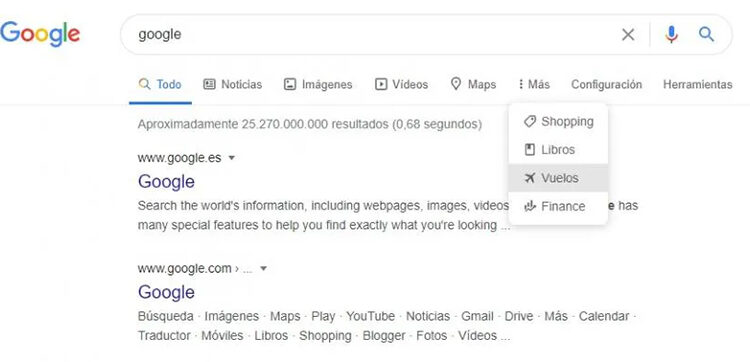The image size is (750, 362).
Task: Click the Noticias newspaper icon
Action: (x=209, y=85)
